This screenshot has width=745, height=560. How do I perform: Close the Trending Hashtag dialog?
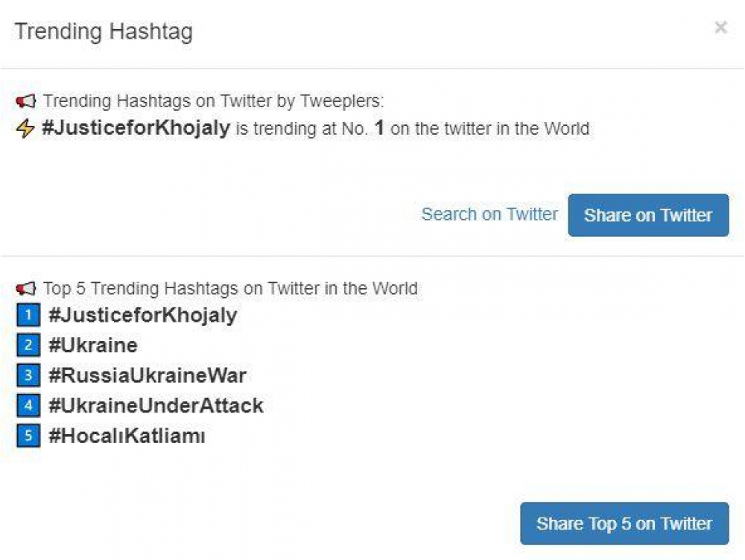[720, 28]
